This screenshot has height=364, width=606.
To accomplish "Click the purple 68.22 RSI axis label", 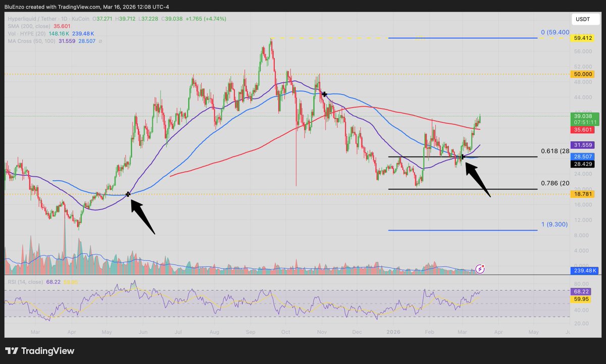I will pyautogui.click(x=581, y=291).
